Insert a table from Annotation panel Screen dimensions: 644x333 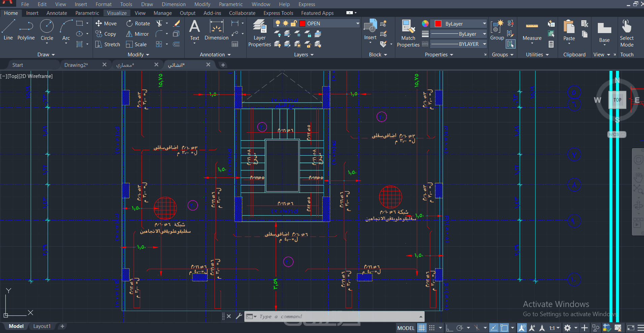(235, 44)
